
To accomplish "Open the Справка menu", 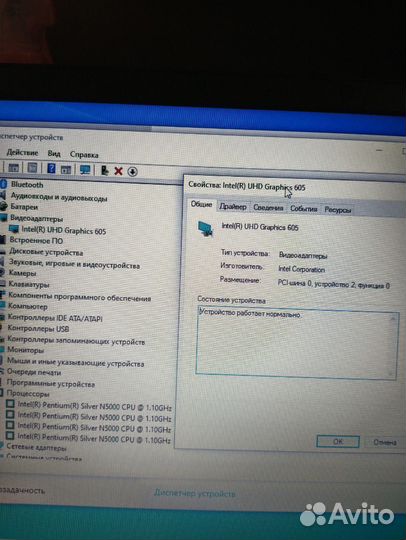I will [84, 154].
